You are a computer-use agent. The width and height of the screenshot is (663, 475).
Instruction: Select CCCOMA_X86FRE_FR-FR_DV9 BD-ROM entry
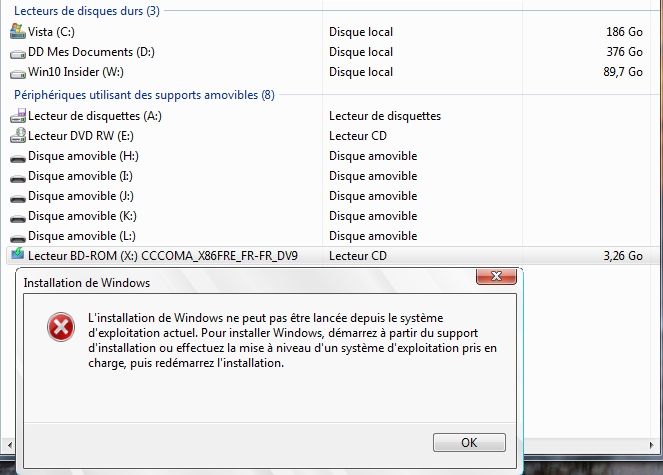(x=163, y=256)
